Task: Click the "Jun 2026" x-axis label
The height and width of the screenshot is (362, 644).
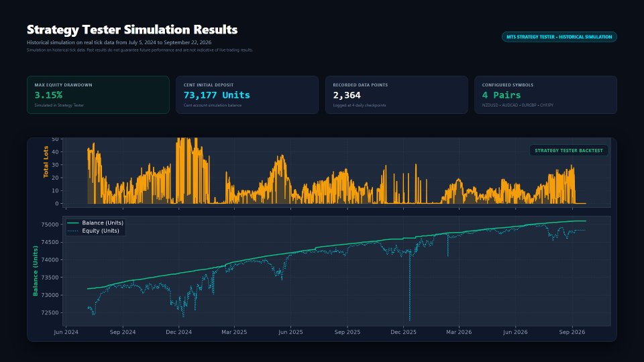Action: click(515, 332)
